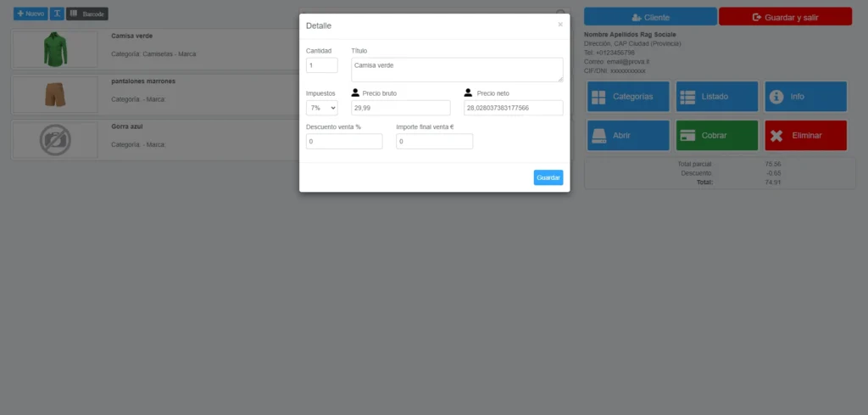
Task: Click the Detalle dialog title
Action: point(319,26)
